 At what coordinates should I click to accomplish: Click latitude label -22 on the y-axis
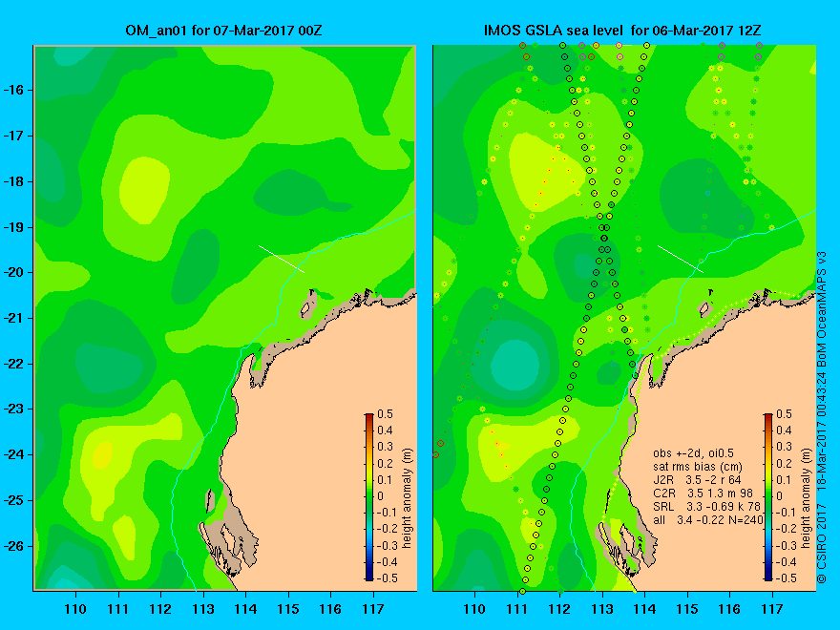(14, 364)
